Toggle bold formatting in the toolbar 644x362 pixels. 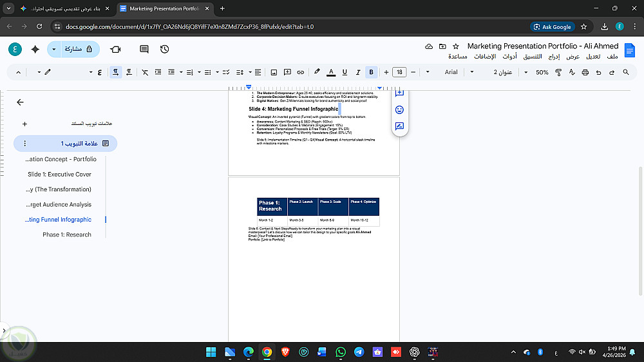(371, 72)
